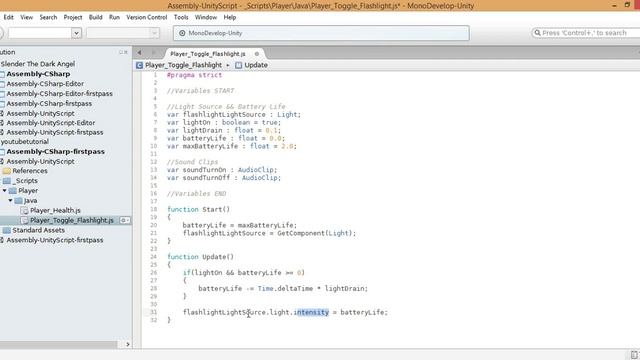Click the search magnifier icon
This screenshot has width=640, height=360.
click(x=538, y=33)
